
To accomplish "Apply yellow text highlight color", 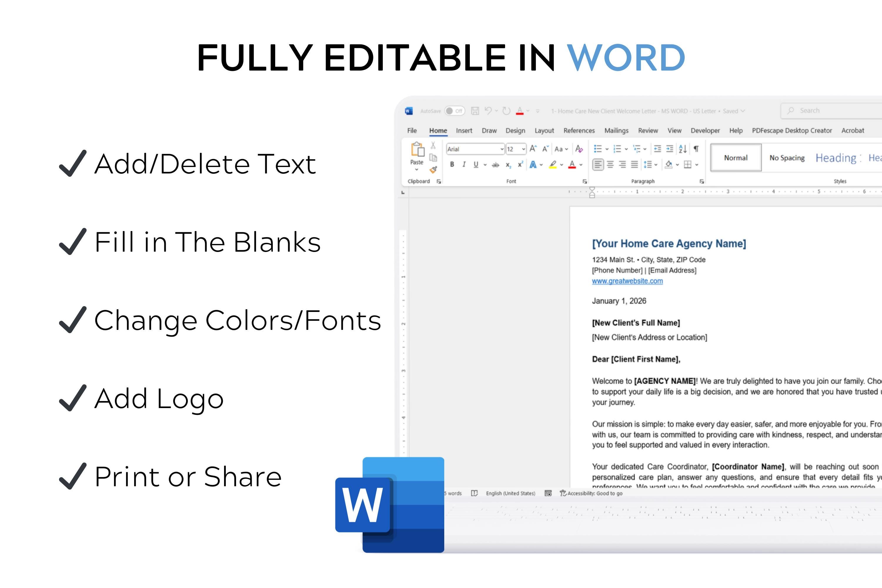I will point(553,165).
